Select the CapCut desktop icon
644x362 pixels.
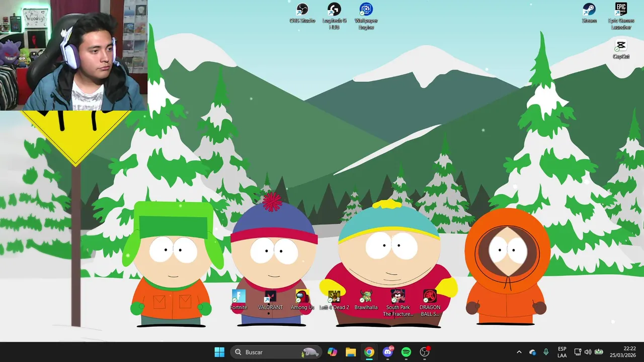click(x=621, y=49)
